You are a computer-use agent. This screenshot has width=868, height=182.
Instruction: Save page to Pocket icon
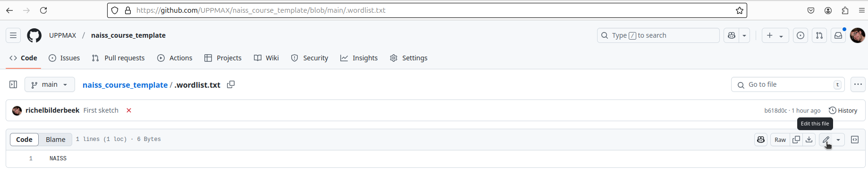(x=811, y=10)
